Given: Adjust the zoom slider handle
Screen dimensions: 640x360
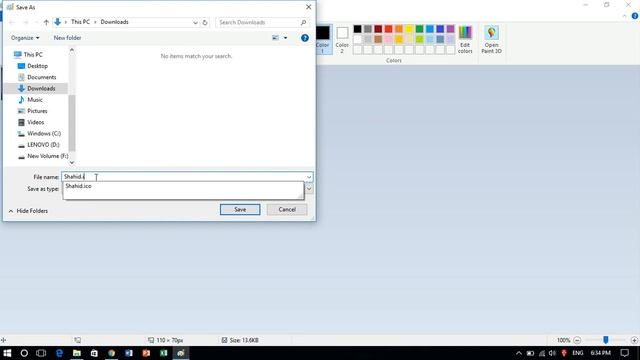Looking at the screenshot, I should click(x=606, y=340).
